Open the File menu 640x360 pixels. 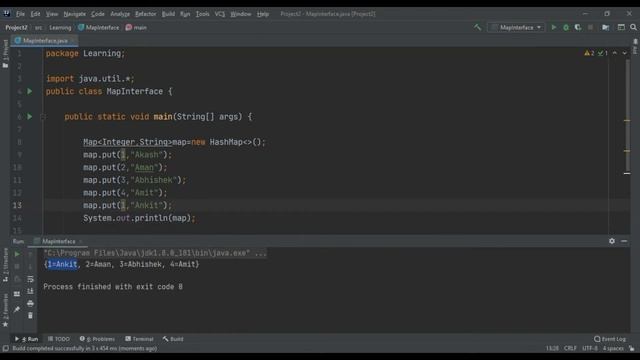click(x=20, y=14)
